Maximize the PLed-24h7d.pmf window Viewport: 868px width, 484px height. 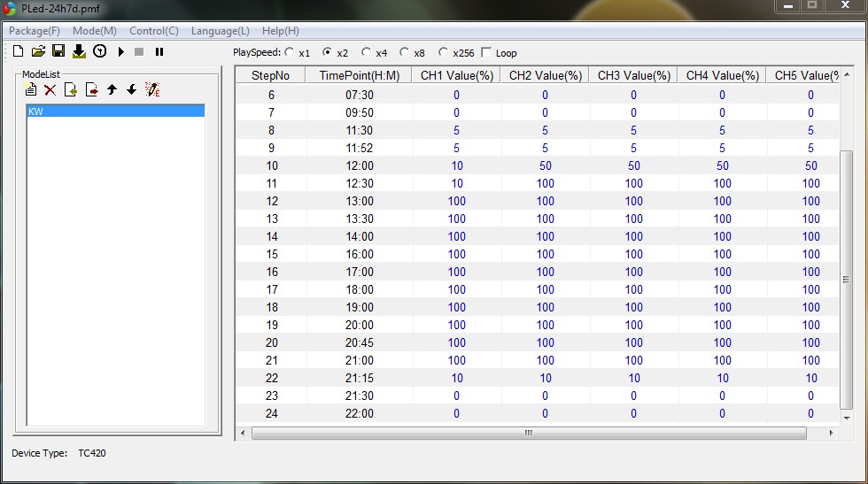pos(813,6)
